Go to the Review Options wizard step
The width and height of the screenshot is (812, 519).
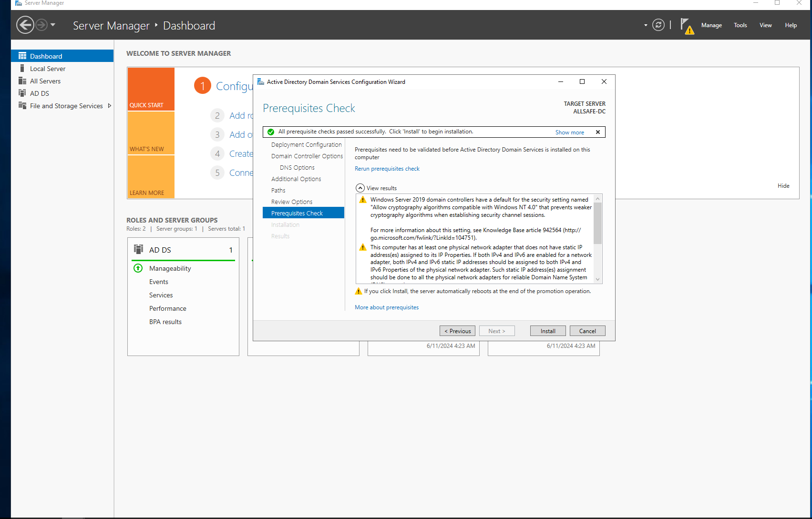(x=292, y=202)
